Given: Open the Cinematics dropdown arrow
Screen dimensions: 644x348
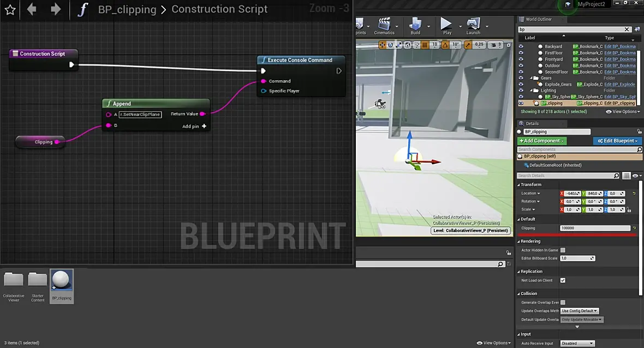Looking at the screenshot, I should [x=397, y=26].
